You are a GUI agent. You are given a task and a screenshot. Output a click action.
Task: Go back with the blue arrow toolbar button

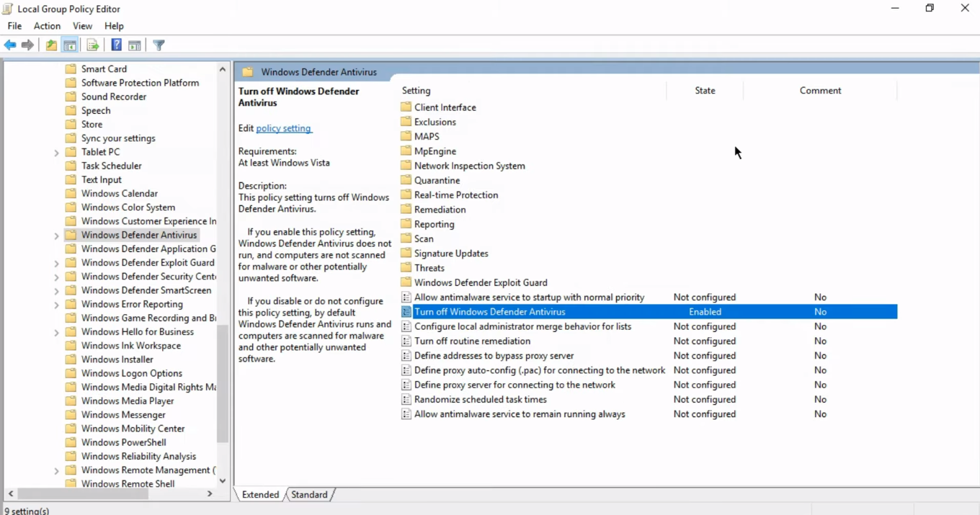10,45
